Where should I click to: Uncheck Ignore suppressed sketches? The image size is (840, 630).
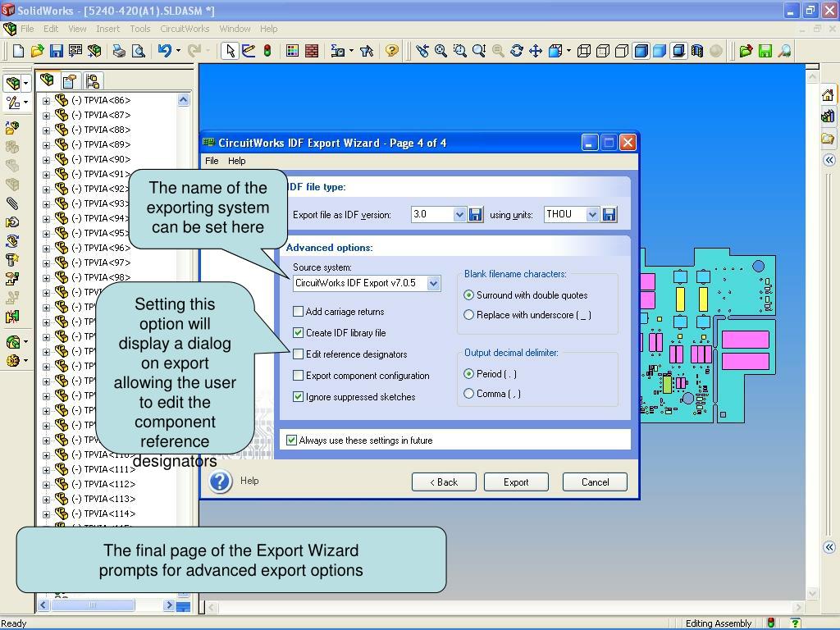tap(299, 397)
